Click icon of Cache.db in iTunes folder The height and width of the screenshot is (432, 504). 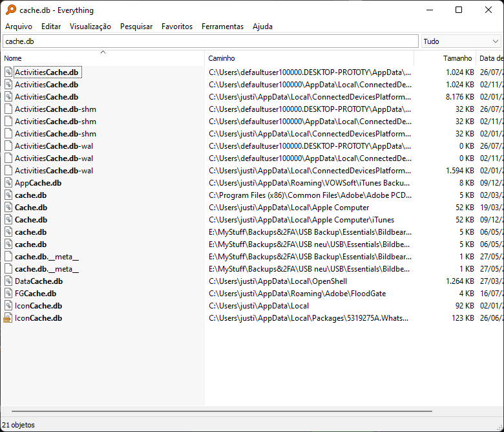pyautogui.click(x=8, y=220)
